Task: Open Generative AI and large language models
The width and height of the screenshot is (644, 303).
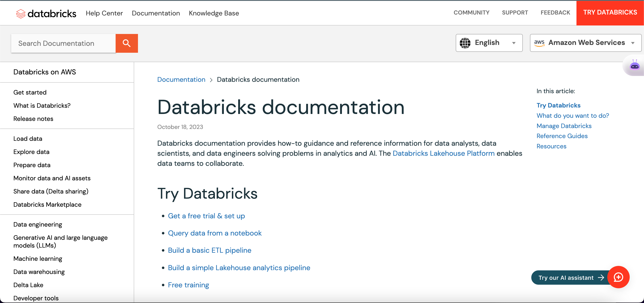Action: (x=61, y=242)
